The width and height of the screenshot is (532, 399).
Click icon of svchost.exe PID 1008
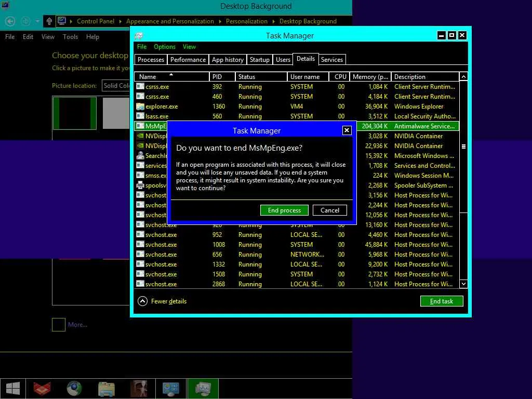point(140,244)
